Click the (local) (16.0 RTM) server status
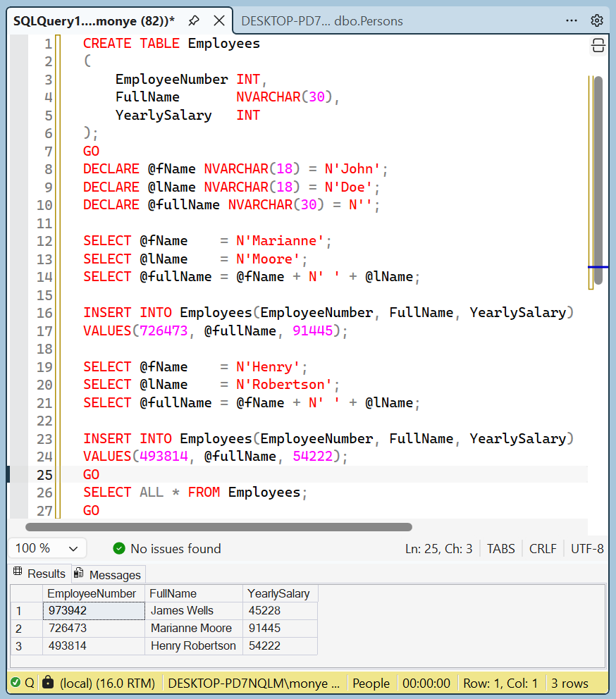This screenshot has width=616, height=699. coord(107,683)
